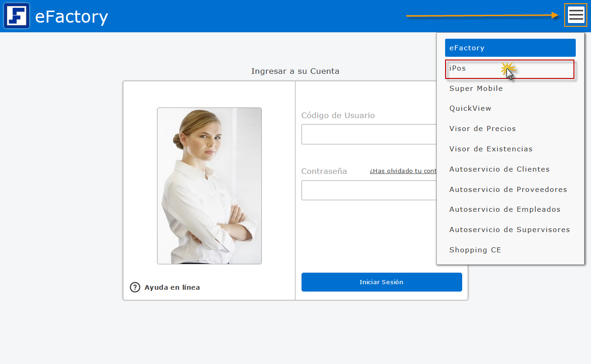
Task: Select Super Mobile menu entry
Action: coord(476,89)
